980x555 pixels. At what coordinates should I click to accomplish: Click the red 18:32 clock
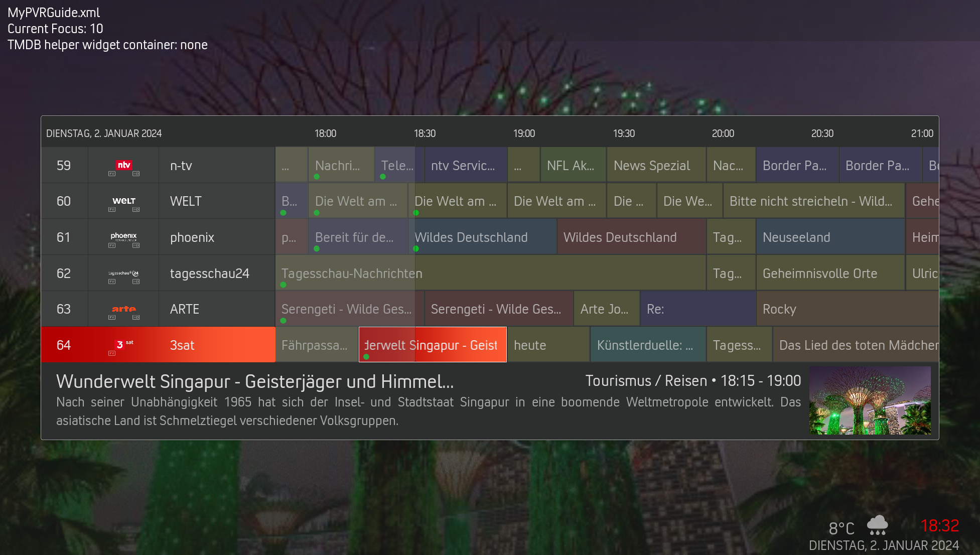click(x=939, y=525)
